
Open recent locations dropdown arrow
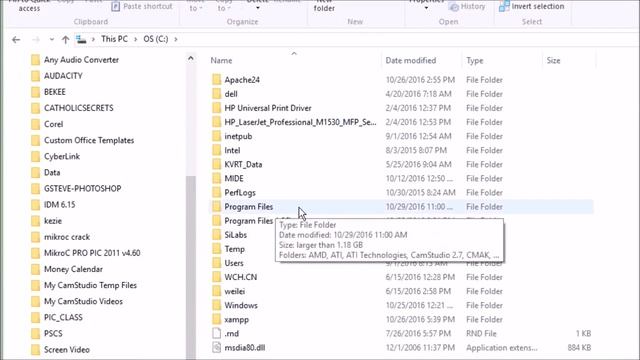51,40
